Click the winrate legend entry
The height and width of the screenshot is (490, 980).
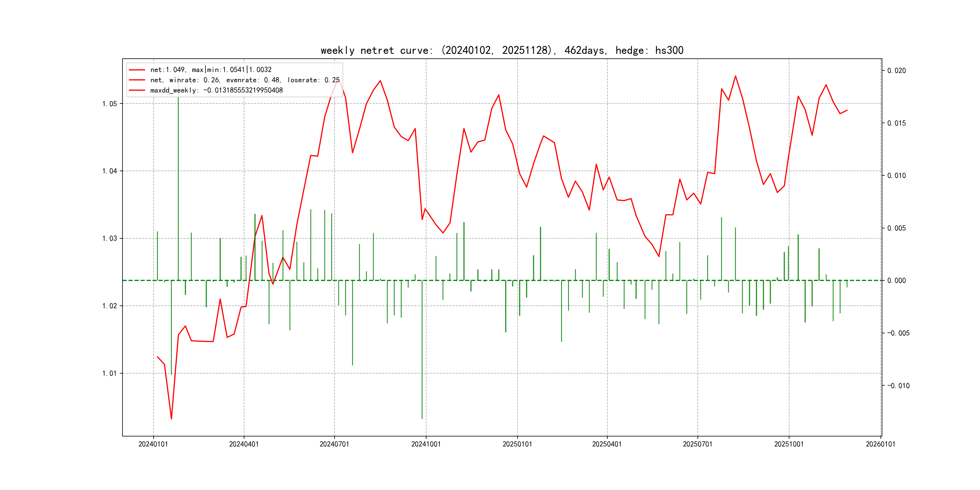(x=245, y=80)
